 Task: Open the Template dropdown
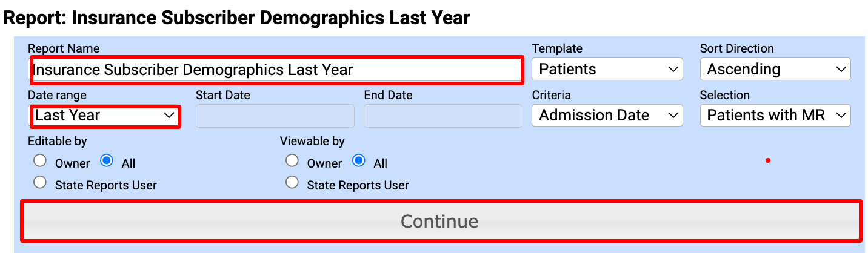(607, 69)
